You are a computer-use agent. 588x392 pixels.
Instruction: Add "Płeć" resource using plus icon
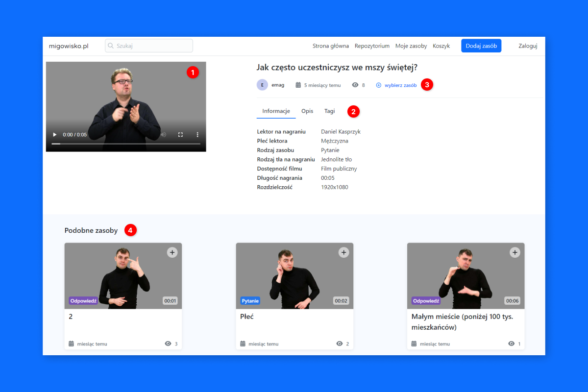pos(343,252)
